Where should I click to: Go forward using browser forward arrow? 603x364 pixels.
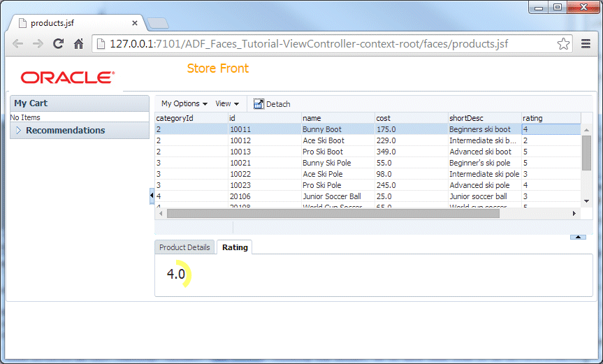point(38,44)
